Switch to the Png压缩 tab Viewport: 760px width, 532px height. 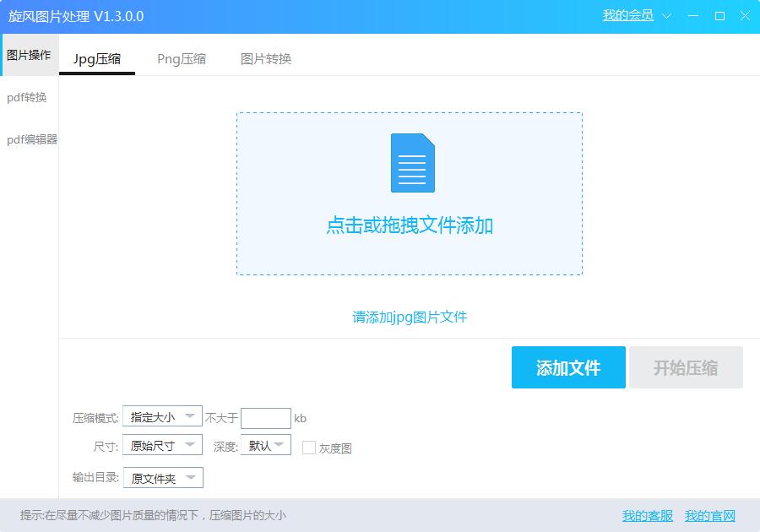(181, 59)
